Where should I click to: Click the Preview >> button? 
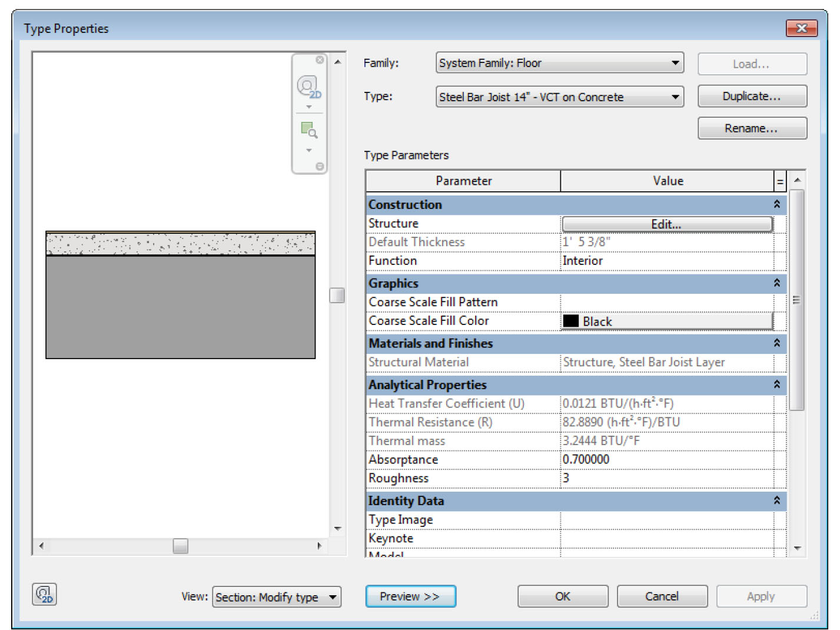[x=410, y=596]
